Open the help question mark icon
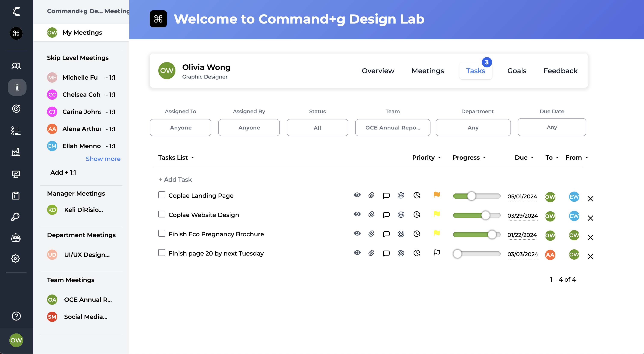 click(16, 316)
